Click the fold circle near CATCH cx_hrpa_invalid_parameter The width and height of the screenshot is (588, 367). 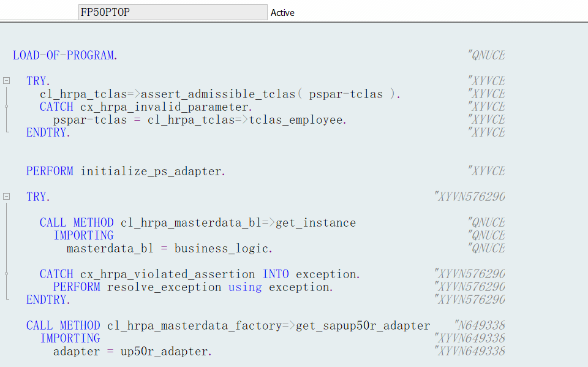[x=6, y=106]
